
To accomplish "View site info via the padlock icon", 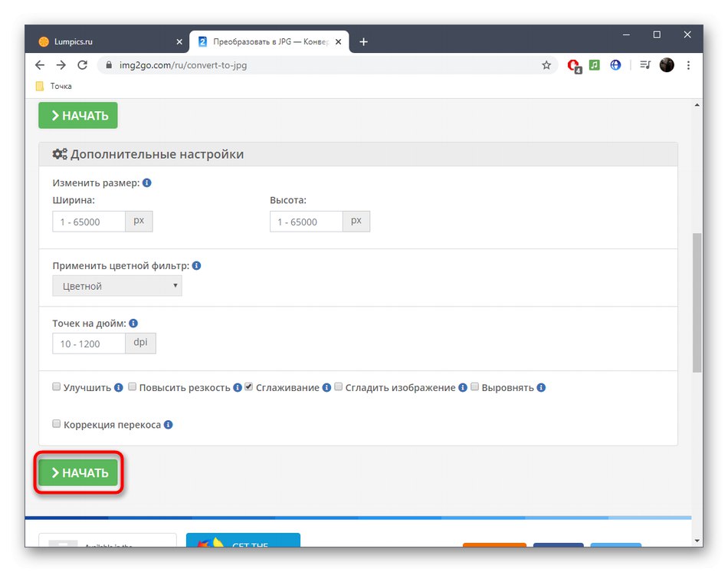I will click(x=109, y=65).
